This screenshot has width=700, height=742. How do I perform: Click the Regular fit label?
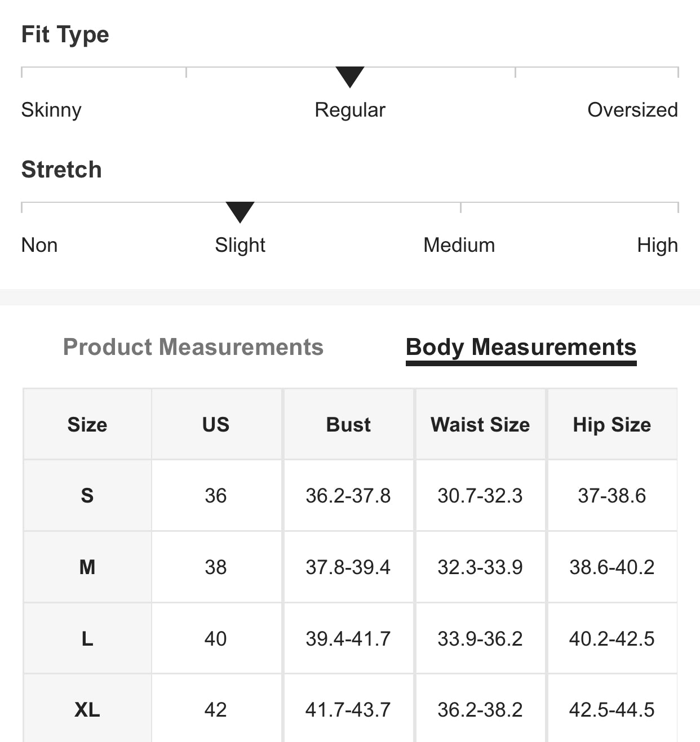[349, 110]
